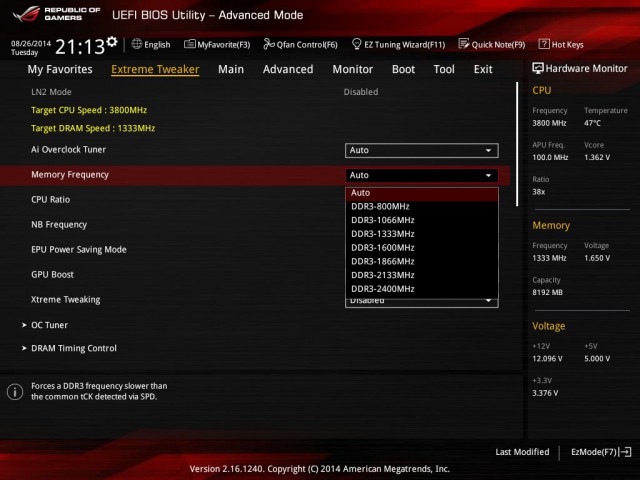Image resolution: width=640 pixels, height=480 pixels.
Task: Click the info icon beside the help text
Action: (15, 391)
